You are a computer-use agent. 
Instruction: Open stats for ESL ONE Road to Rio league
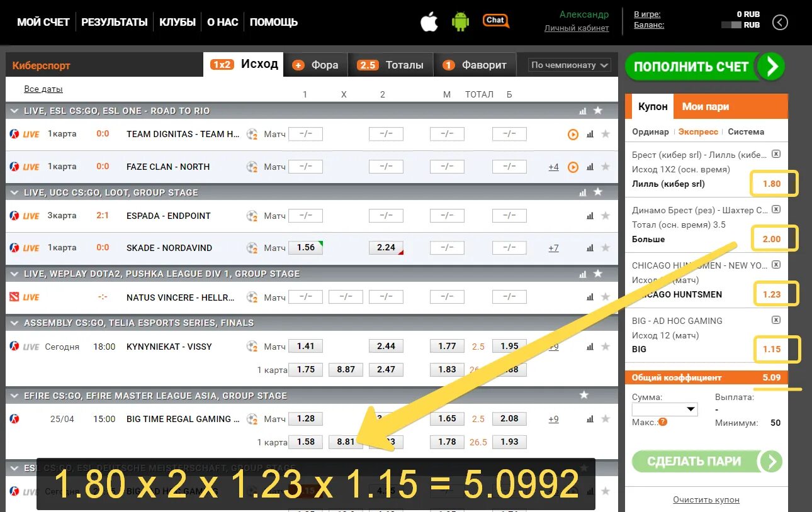pos(583,111)
